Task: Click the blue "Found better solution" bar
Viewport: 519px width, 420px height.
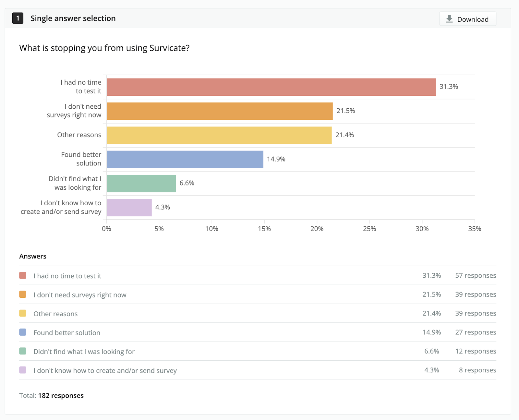Action: point(185,159)
